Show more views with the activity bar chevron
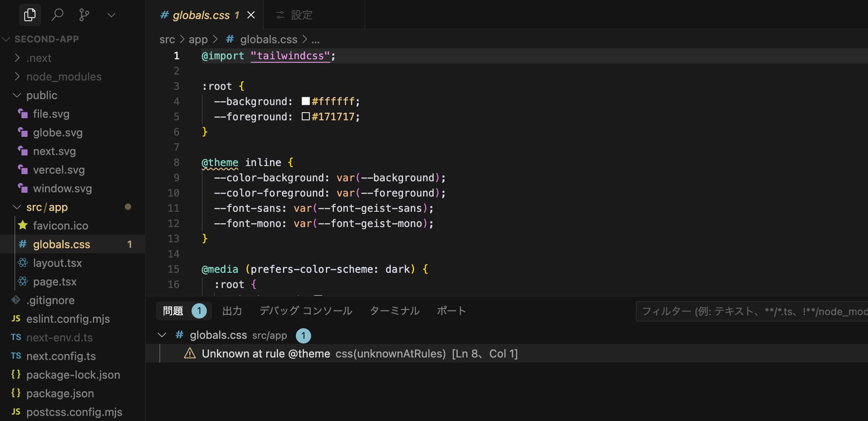The image size is (868, 421). [111, 15]
